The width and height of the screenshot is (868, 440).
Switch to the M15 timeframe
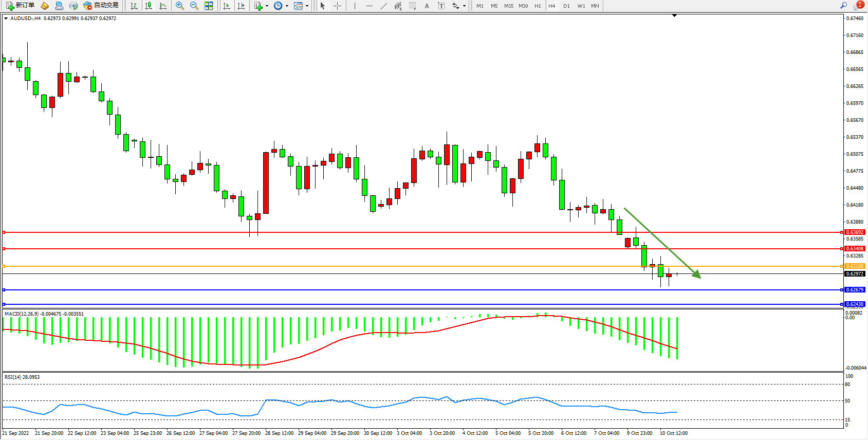[508, 6]
